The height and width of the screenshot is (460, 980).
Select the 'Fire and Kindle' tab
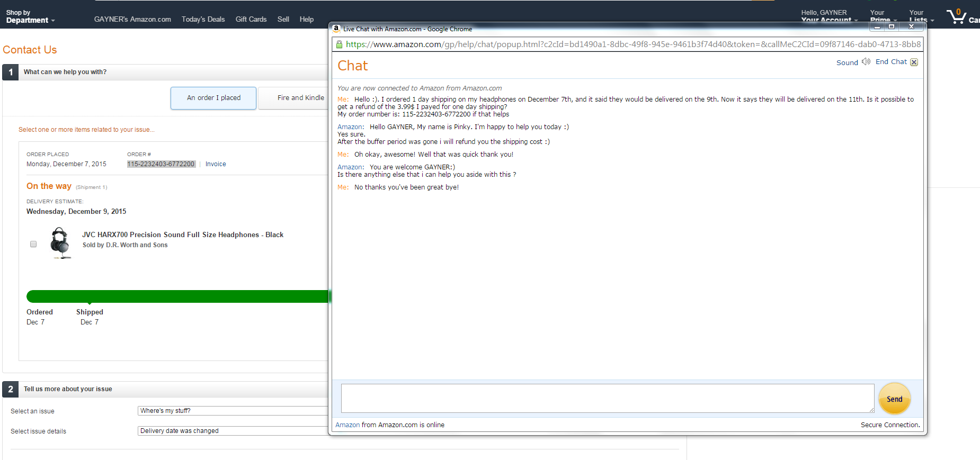point(293,98)
